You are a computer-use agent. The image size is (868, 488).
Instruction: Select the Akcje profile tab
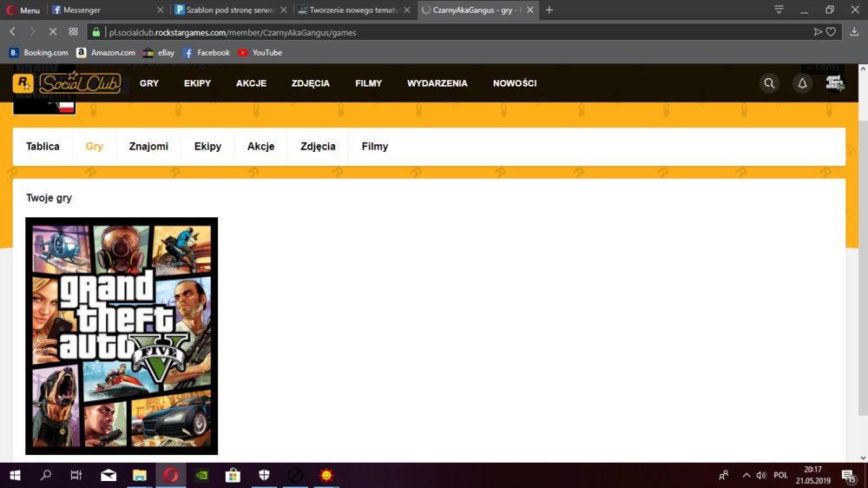click(260, 146)
